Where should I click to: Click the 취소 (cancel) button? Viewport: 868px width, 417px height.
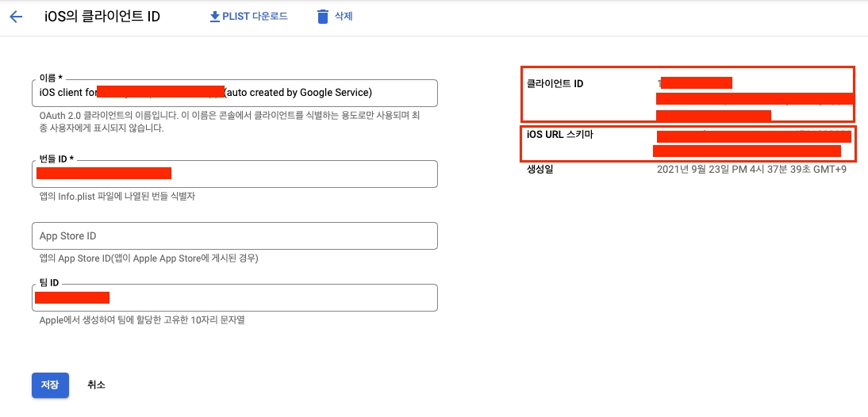96,384
